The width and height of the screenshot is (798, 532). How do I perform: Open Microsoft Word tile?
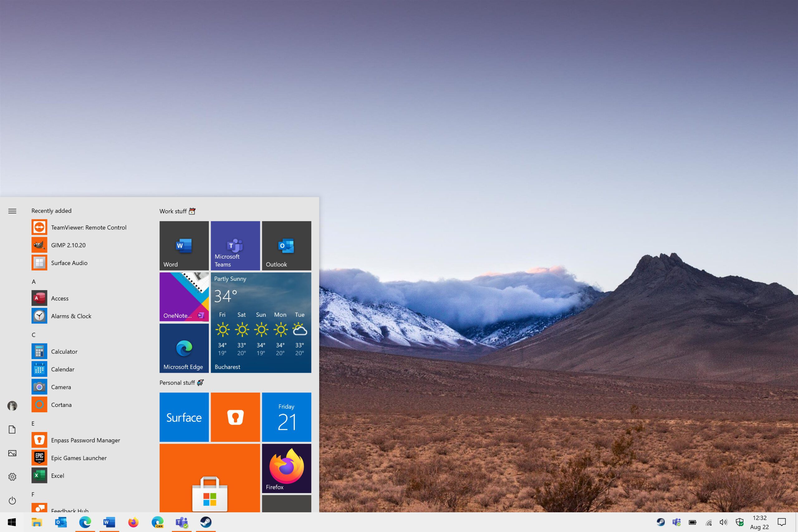pos(184,245)
